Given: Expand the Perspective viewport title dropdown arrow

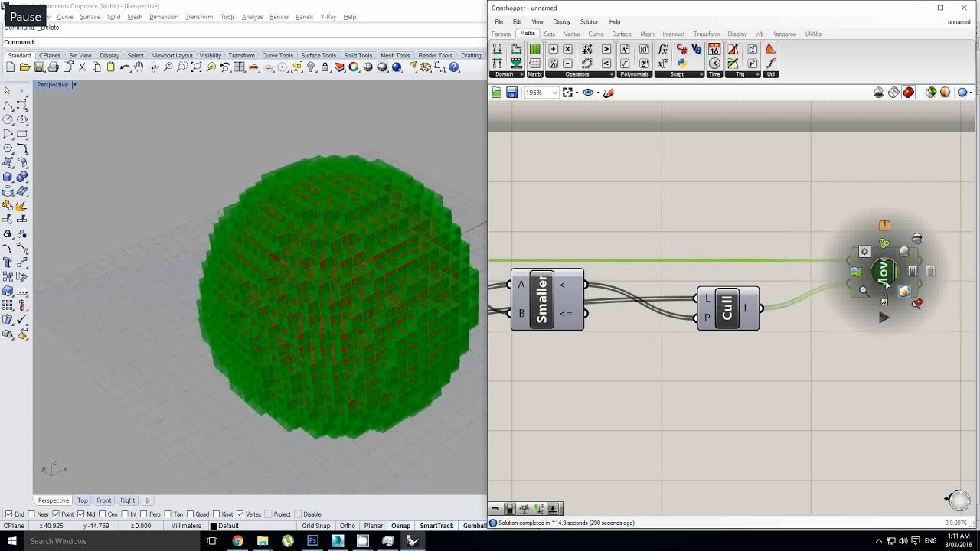Looking at the screenshot, I should [x=74, y=84].
